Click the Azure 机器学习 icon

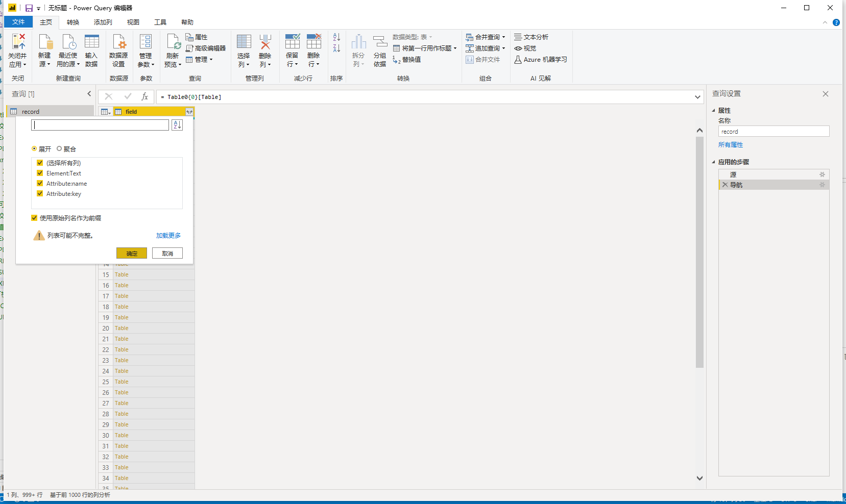[541, 60]
